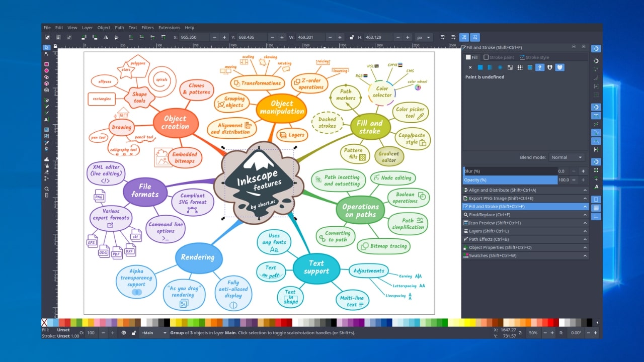Expand the Export PNG Image panel

tap(525, 198)
